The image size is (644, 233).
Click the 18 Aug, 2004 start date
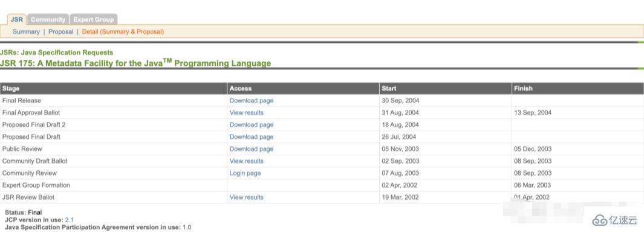[x=400, y=125]
